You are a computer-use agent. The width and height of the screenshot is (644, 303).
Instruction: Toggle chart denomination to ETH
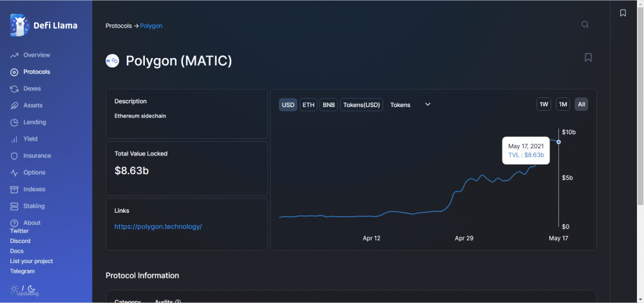[308, 104]
